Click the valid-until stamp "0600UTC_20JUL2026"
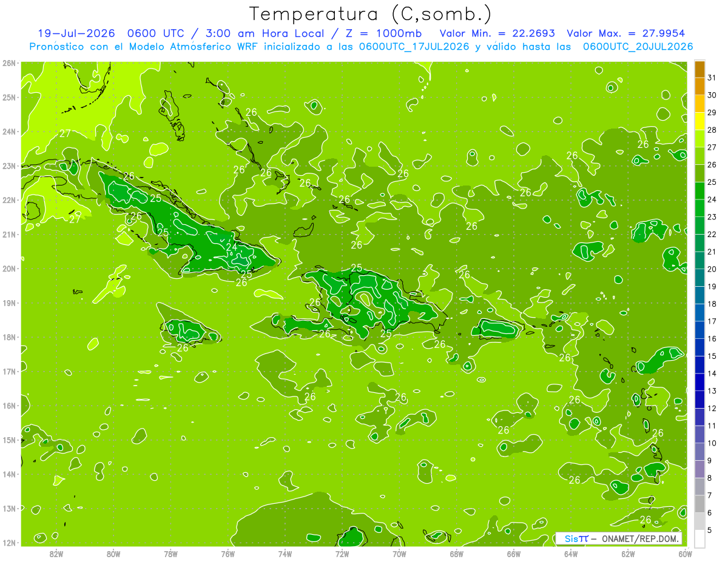This screenshot has width=728, height=562. pyautogui.click(x=638, y=47)
